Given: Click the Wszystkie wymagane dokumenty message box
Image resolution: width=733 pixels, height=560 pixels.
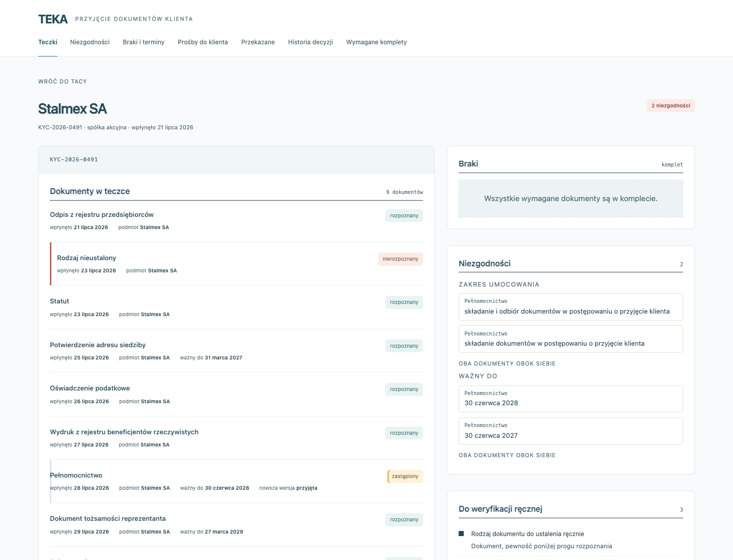Looking at the screenshot, I should (571, 199).
